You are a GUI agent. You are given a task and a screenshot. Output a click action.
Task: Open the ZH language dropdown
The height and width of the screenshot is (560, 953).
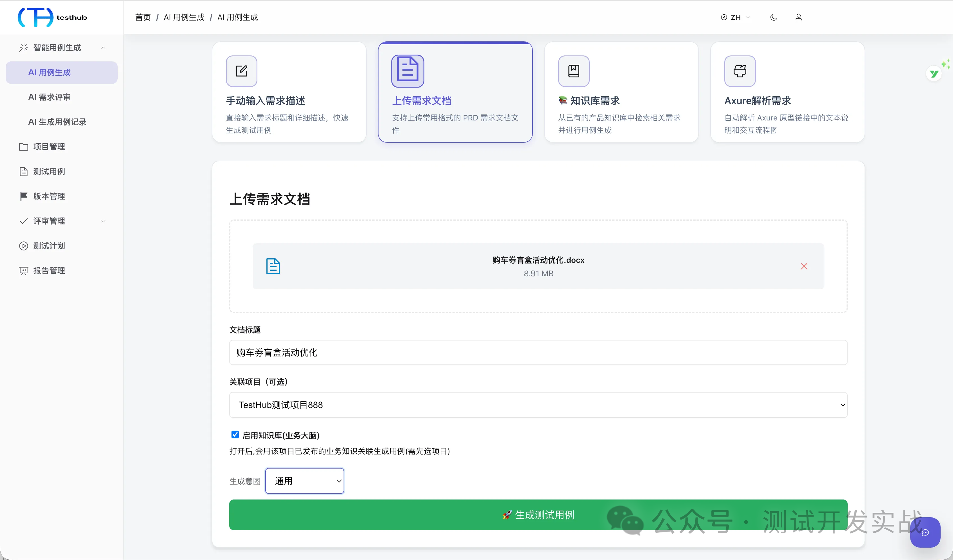[x=736, y=17]
